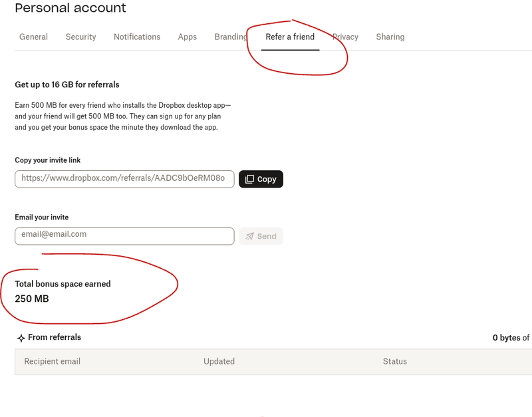The width and height of the screenshot is (532, 417).
Task: Open the Apps settings tab
Action: click(188, 37)
